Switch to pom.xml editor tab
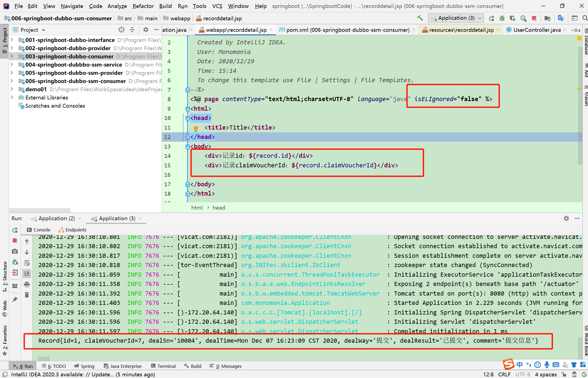Viewport: 588px width, 378px height. 347,30
